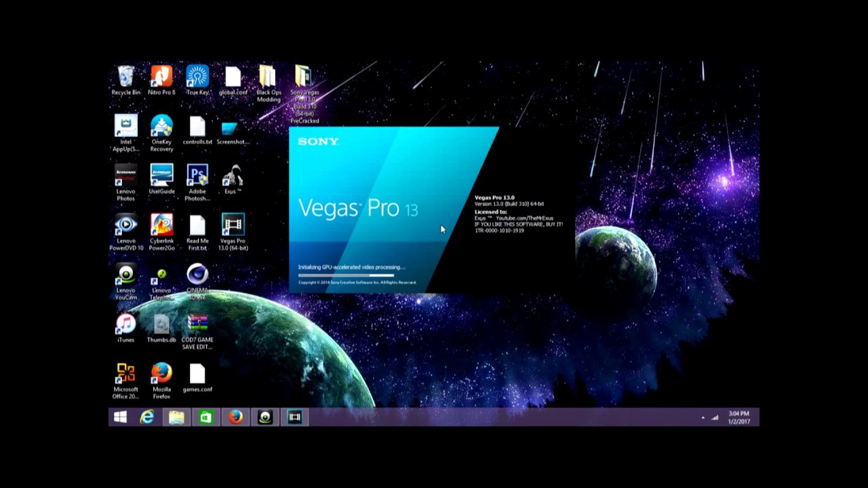The height and width of the screenshot is (488, 868).
Task: Open the OneKey Recovery shortcut
Action: (161, 133)
